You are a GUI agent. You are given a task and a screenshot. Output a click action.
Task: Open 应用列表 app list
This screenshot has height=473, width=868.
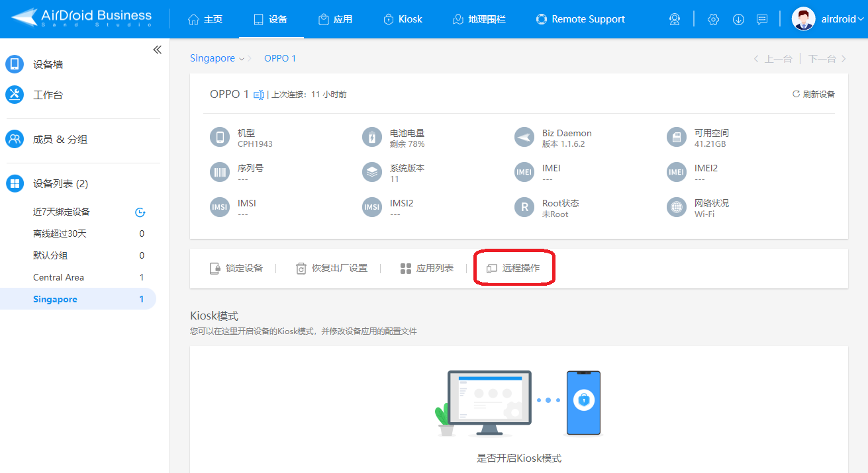click(x=427, y=268)
